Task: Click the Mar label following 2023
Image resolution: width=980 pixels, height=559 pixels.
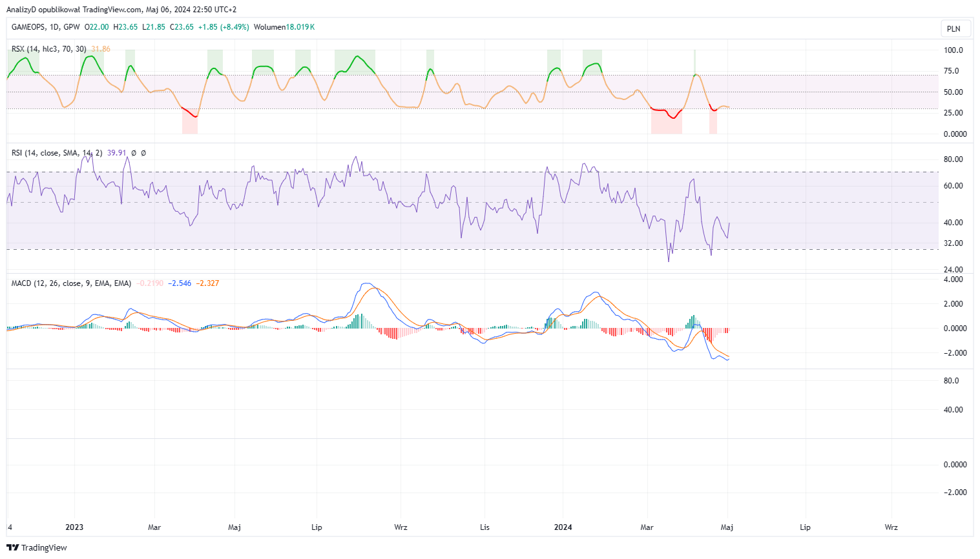Action: coord(154,527)
